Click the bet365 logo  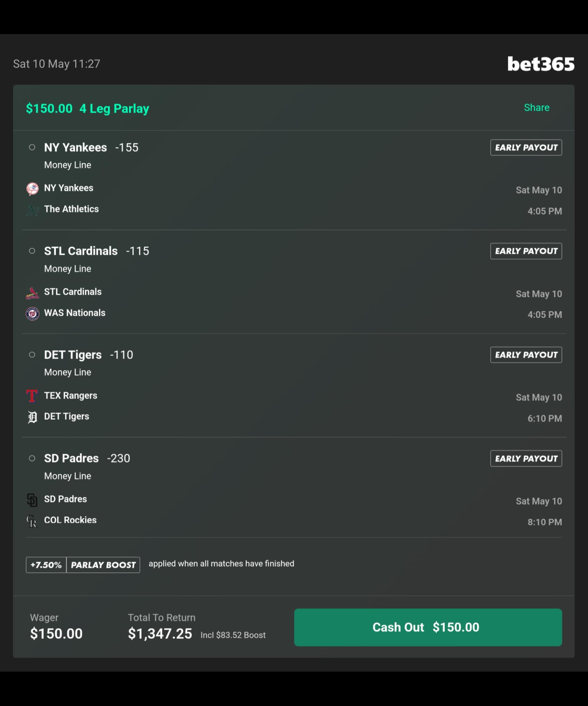coord(541,64)
